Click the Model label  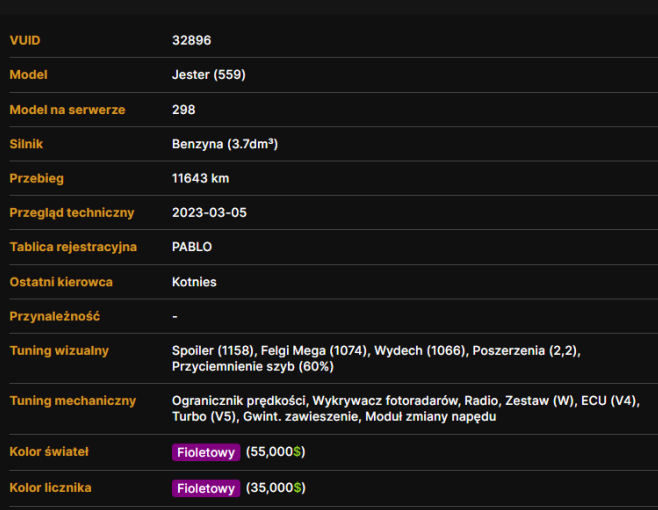(x=29, y=75)
